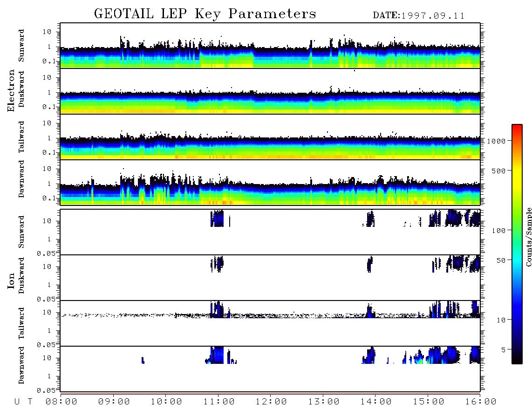Click the Electron Tailward spectrogram panel
This screenshot has width=532, height=410.
(270, 137)
